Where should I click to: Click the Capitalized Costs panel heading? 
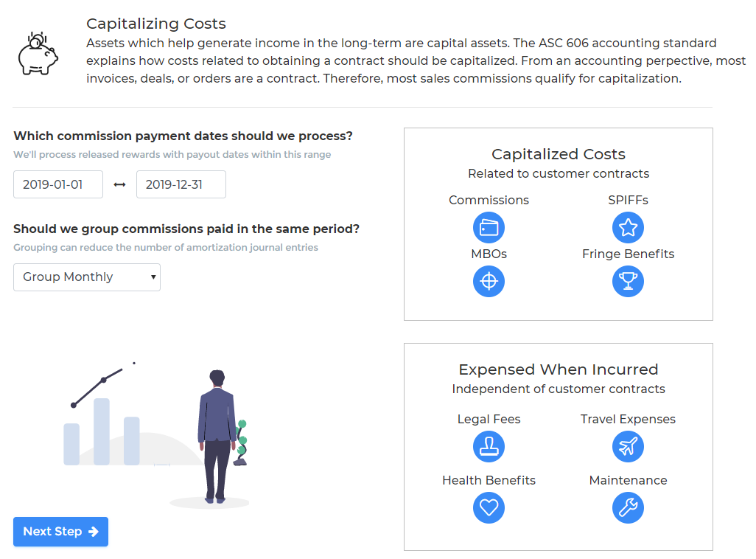(x=558, y=154)
